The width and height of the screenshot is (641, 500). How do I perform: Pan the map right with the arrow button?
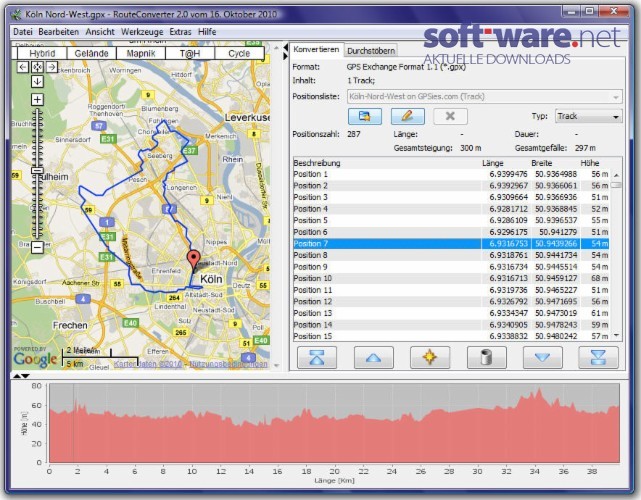point(52,67)
